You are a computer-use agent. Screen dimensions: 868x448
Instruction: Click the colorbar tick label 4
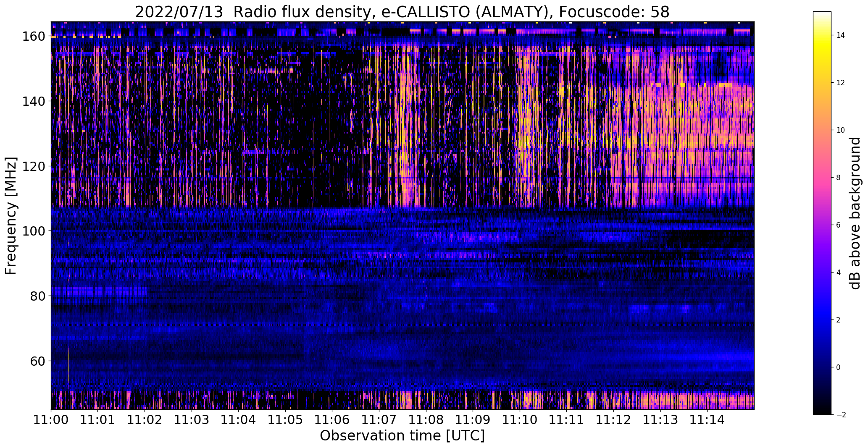point(839,272)
